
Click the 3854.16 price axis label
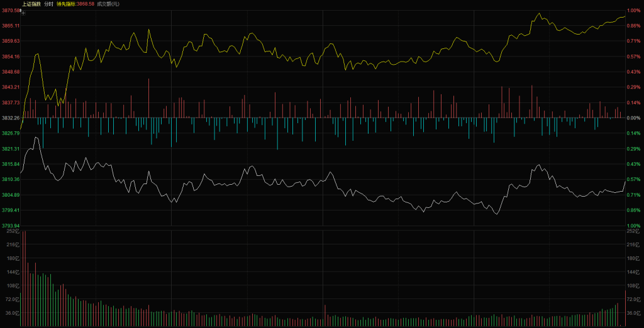click(x=11, y=57)
